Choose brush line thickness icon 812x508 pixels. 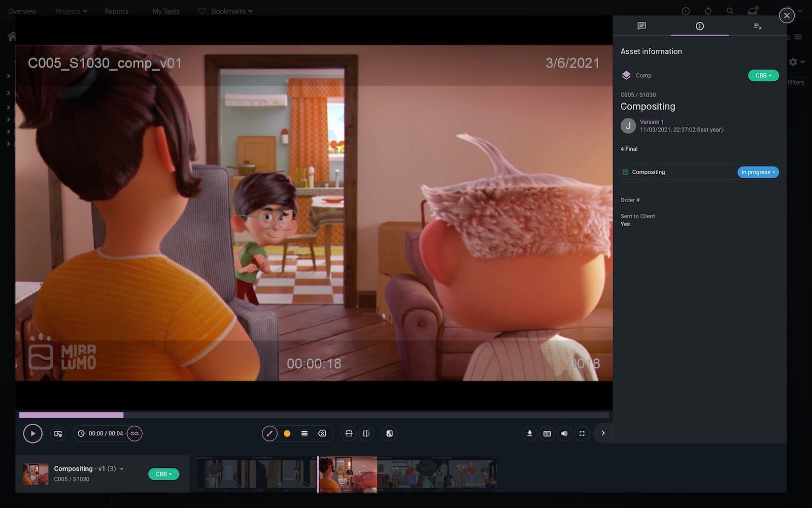point(304,433)
